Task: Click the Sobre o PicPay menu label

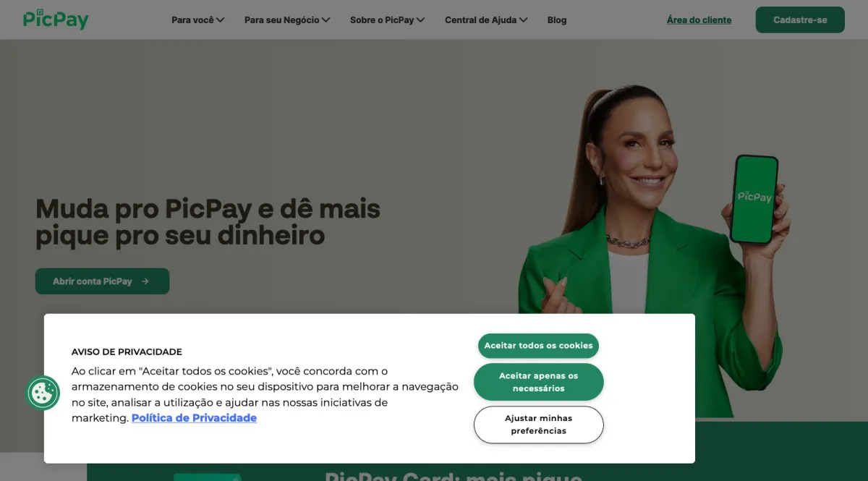Action: pos(382,20)
